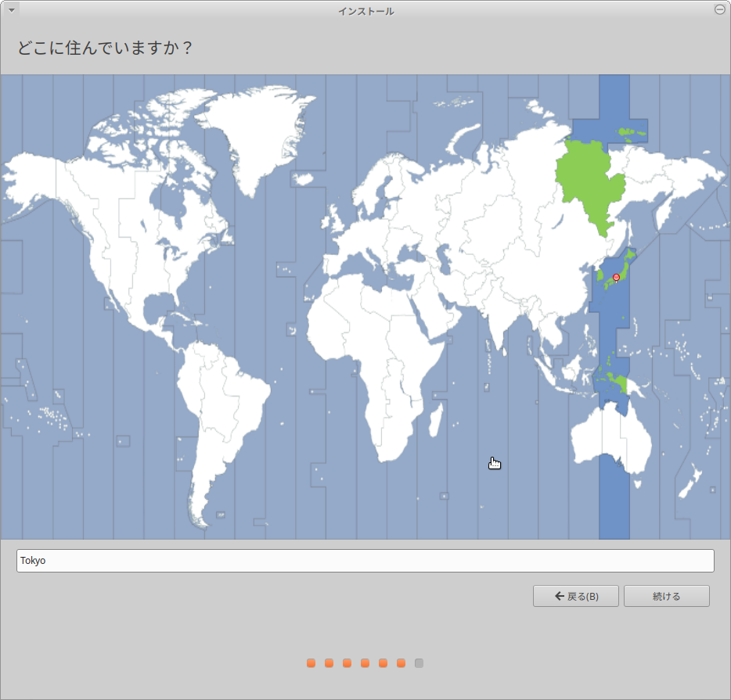Viewport: 731px width, 700px height.
Task: Open the window menu arrow in title bar
Action: [x=12, y=10]
